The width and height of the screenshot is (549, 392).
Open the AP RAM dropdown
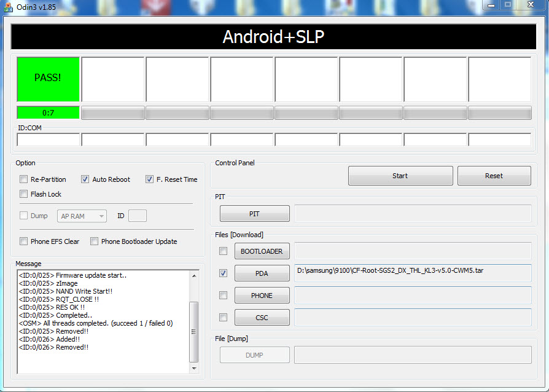[x=82, y=216]
